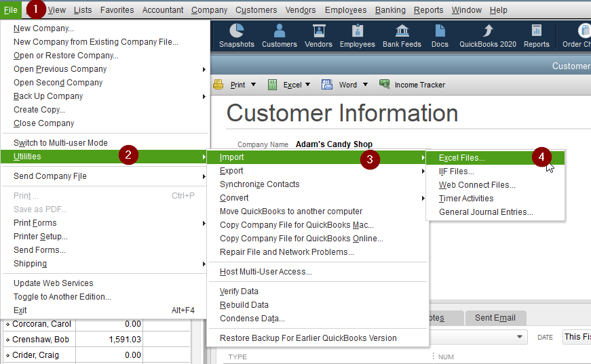Expand the Back Up Company submenu
The width and height of the screenshot is (591, 364).
[x=204, y=96]
